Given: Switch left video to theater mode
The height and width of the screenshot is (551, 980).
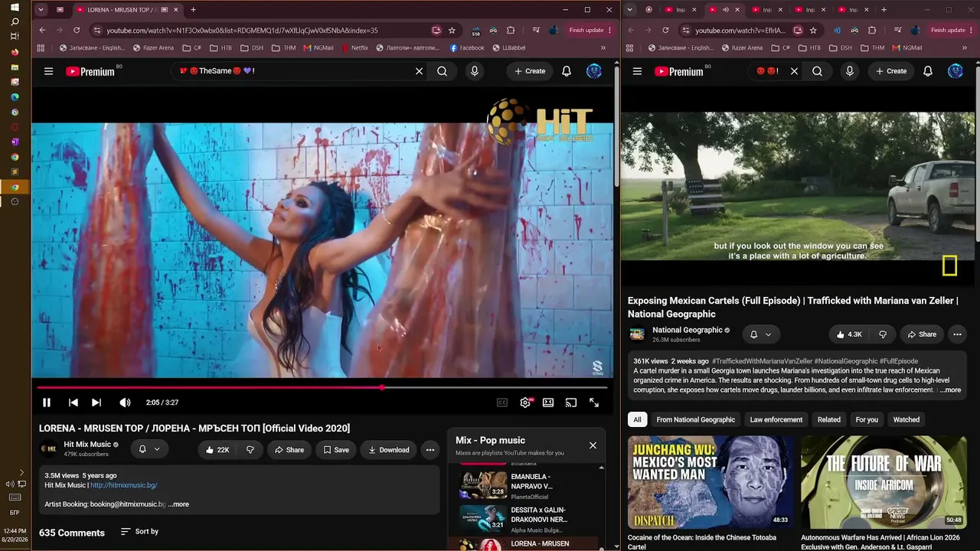Looking at the screenshot, I should click(548, 403).
